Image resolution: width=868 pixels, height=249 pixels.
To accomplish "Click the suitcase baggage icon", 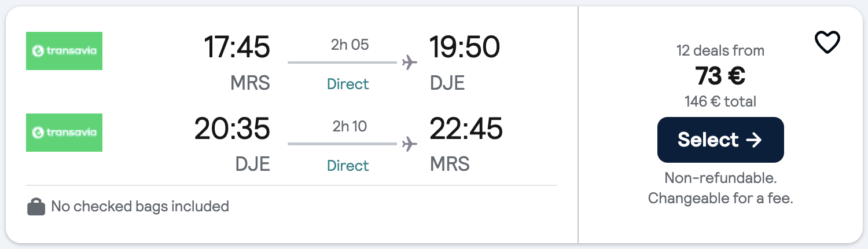I will coord(36,207).
